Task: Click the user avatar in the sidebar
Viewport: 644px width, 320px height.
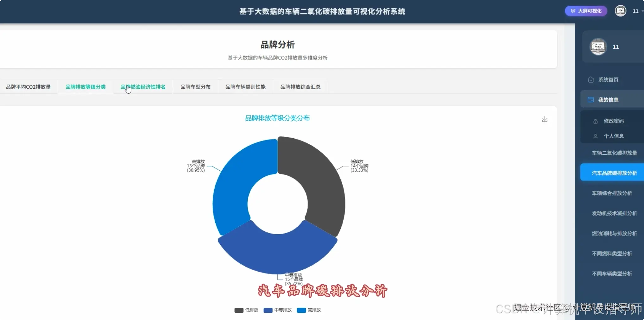Action: point(598,47)
